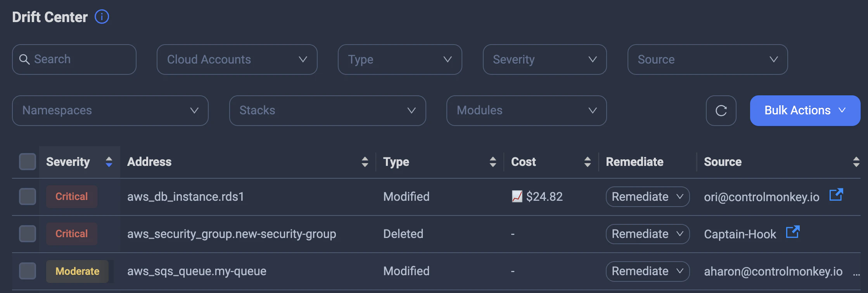Open external link for ori@controlmonkey.io source
868x293 pixels.
[836, 195]
